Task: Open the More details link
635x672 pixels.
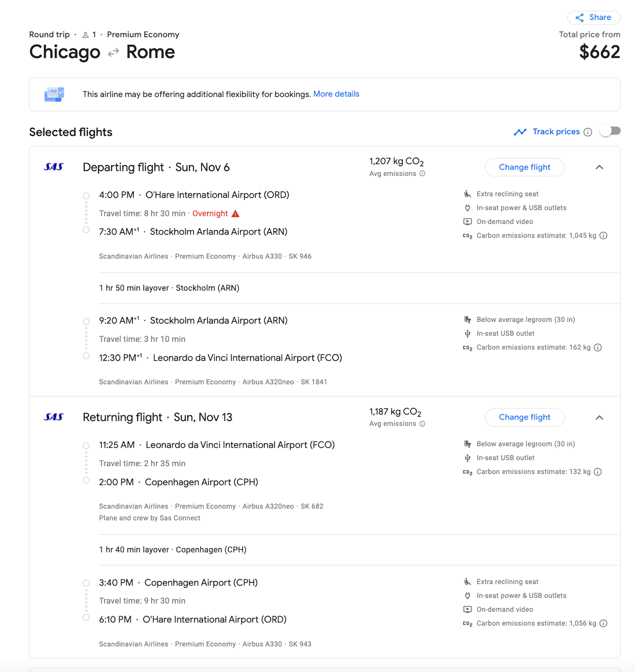Action: [x=336, y=94]
